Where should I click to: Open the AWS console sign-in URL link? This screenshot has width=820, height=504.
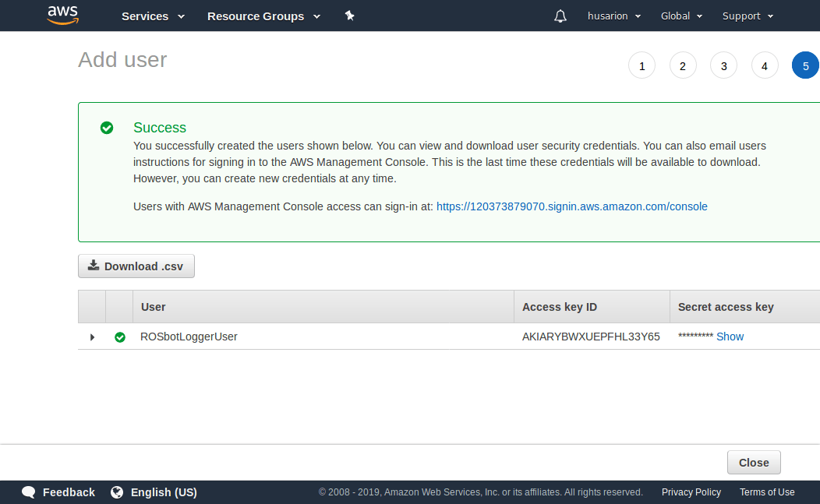tap(571, 206)
